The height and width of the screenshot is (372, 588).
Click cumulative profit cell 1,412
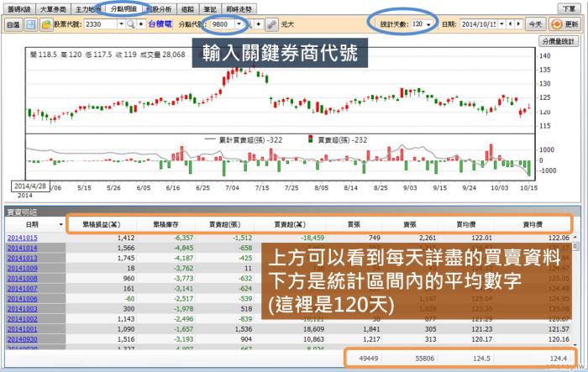point(126,238)
